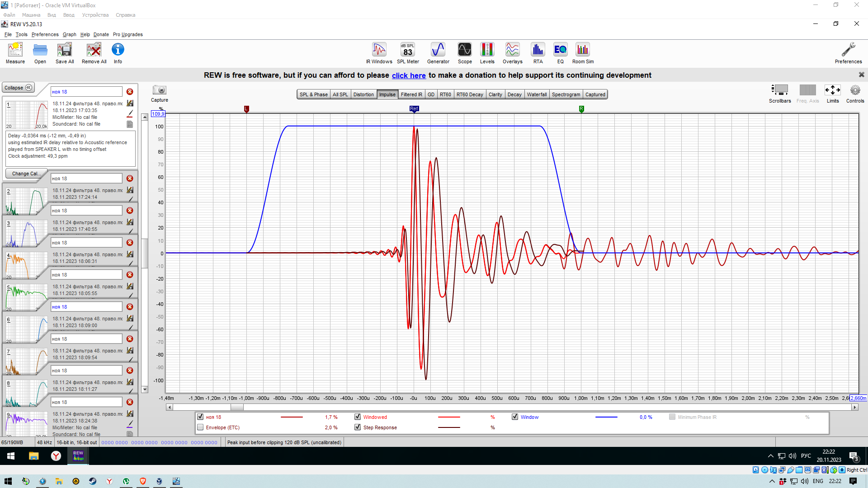The height and width of the screenshot is (488, 868).
Task: Toggle the Window trace checkbox
Action: pos(515,417)
